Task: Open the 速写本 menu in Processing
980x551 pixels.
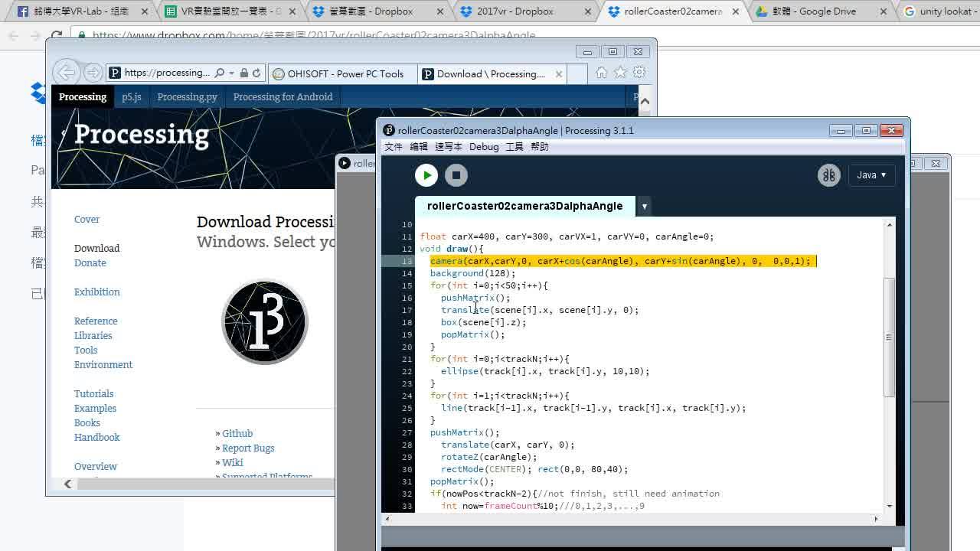Action: [449, 147]
